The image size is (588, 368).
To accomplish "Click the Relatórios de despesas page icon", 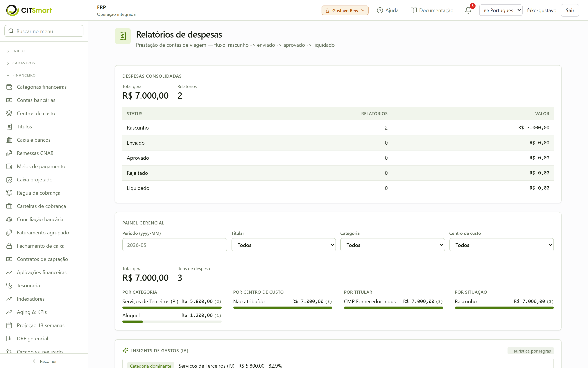I will tap(123, 36).
